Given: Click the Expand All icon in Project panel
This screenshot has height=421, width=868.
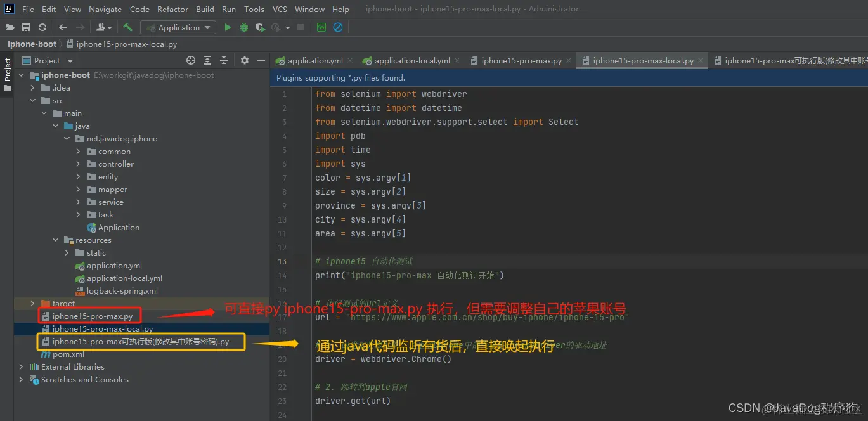Looking at the screenshot, I should [207, 60].
